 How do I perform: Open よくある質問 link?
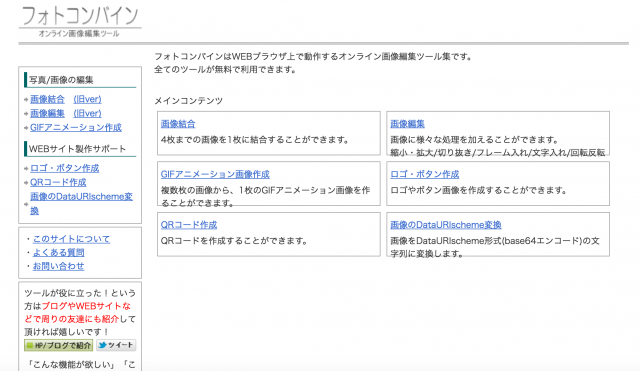(x=58, y=253)
